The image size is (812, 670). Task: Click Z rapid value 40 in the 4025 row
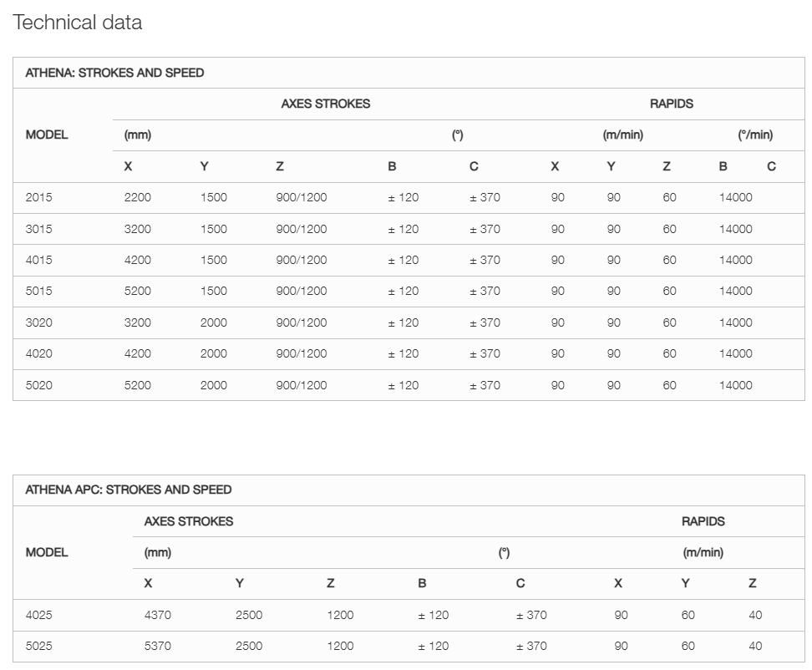[x=755, y=615]
